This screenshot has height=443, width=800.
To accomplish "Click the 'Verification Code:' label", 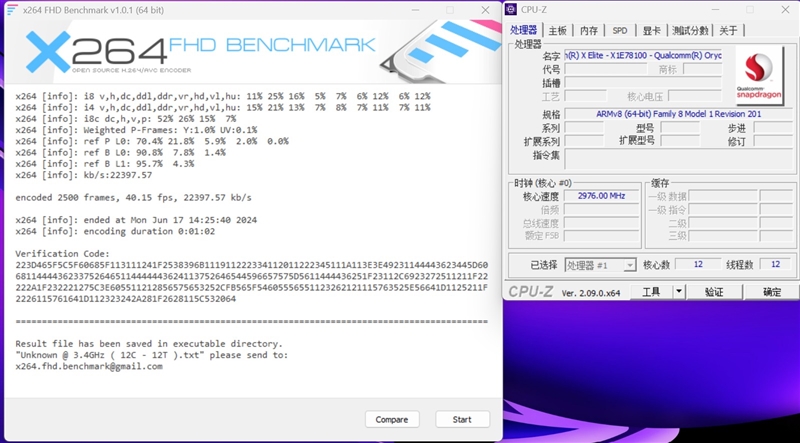I will tap(62, 254).
